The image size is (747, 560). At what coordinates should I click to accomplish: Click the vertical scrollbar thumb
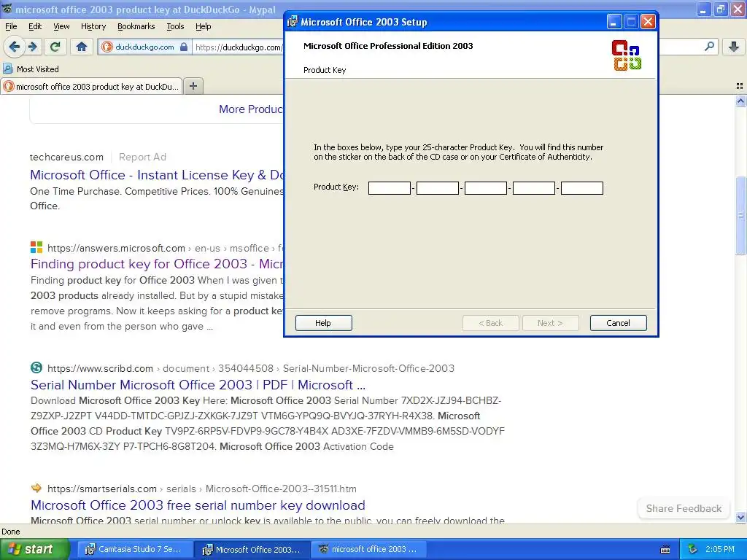(740, 216)
